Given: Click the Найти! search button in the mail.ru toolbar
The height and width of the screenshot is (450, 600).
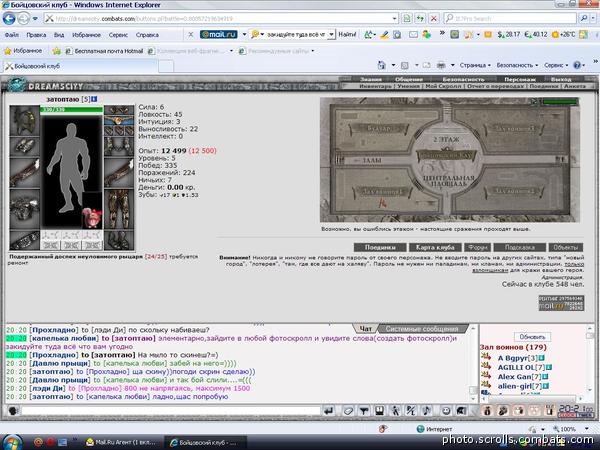Looking at the screenshot, I should (347, 34).
